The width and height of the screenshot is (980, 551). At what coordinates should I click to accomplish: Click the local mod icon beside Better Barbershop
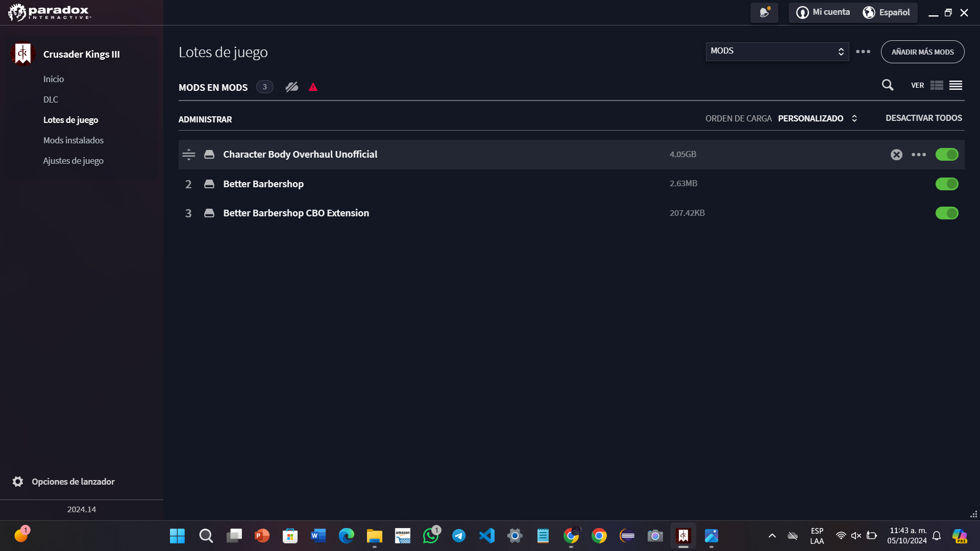[209, 184]
